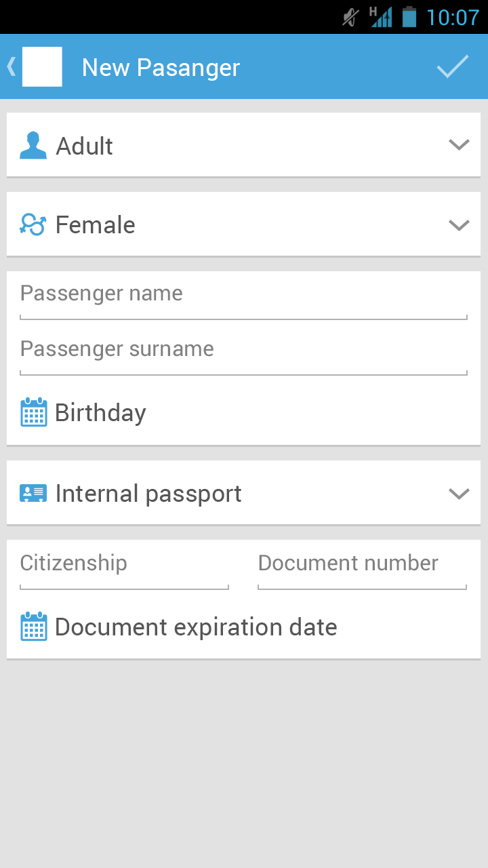
Task: Tap the battery icon in status bar
Action: point(409,17)
